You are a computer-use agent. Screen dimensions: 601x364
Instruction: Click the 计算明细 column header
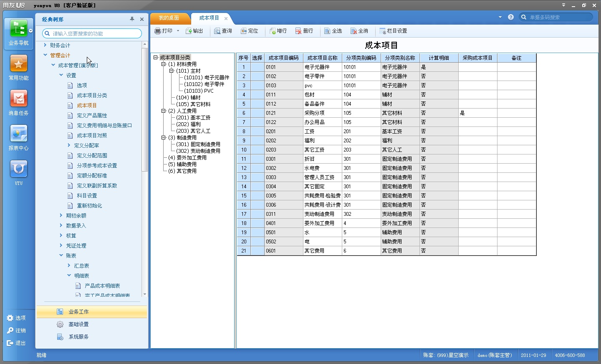(x=439, y=58)
